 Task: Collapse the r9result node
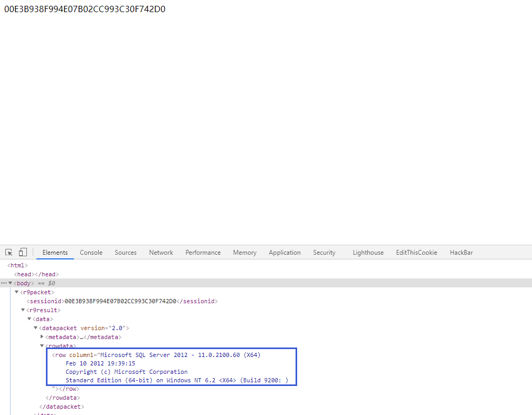[23, 310]
